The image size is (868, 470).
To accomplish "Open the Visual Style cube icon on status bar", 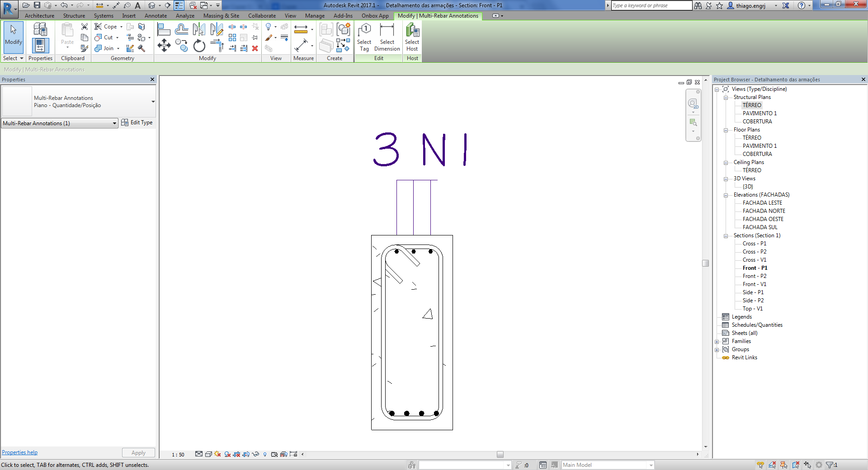I will coord(208,455).
